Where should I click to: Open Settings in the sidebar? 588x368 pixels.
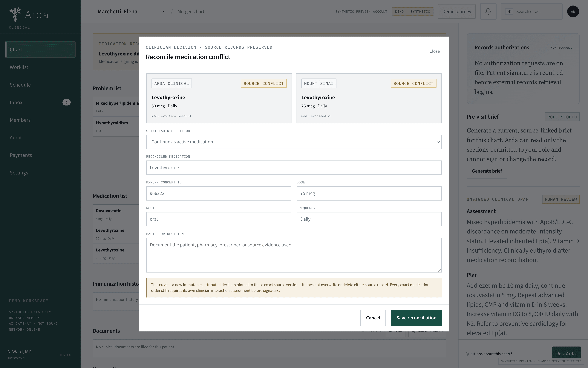(40, 173)
